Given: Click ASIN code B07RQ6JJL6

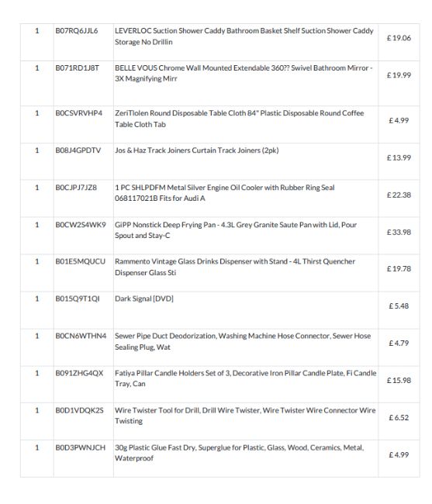Looking at the screenshot, I should 77,31.
